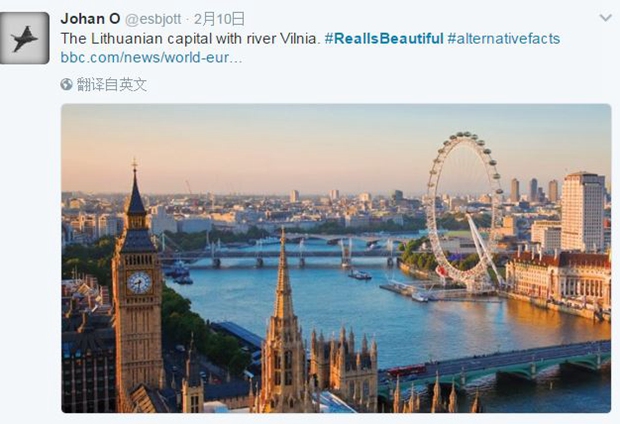Click the County Hall building at riverside

click(558, 279)
